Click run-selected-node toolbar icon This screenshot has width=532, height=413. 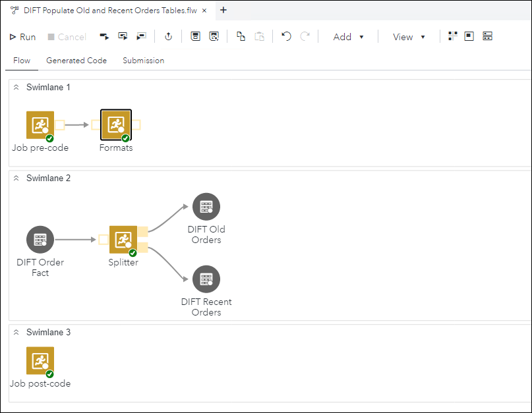[x=123, y=36]
